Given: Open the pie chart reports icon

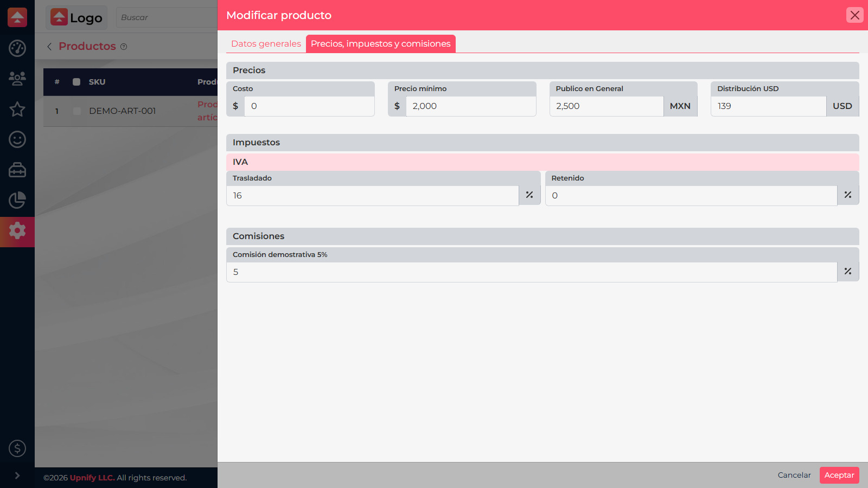Looking at the screenshot, I should (x=17, y=200).
